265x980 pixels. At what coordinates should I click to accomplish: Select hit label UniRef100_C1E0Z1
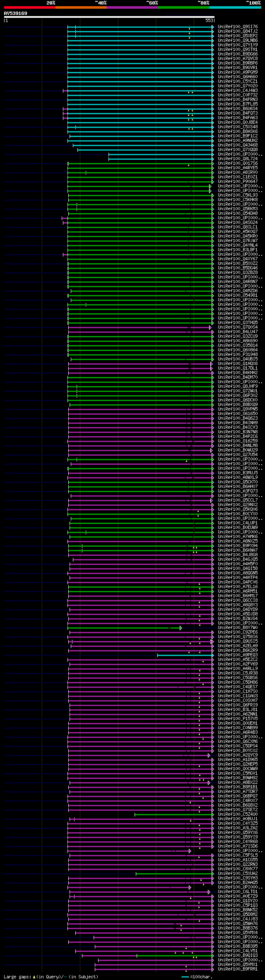click(x=238, y=177)
